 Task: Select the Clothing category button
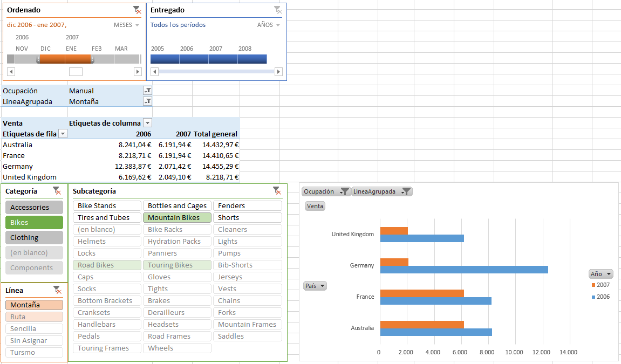tap(34, 237)
